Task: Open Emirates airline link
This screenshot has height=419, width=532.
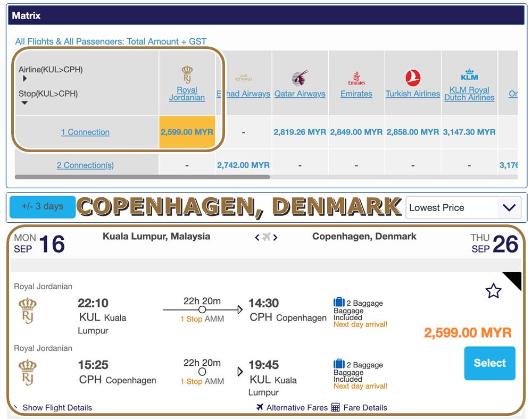Action: (x=356, y=94)
